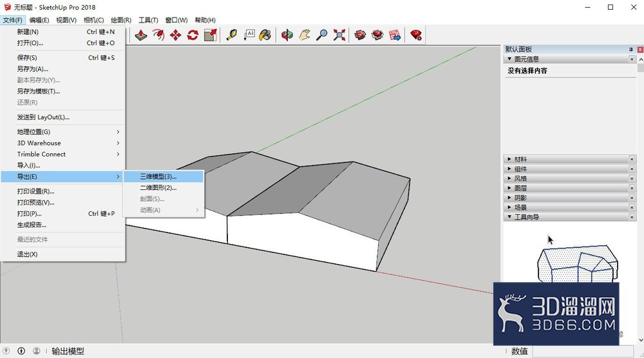Open the Extension Manager ruby icon

pos(416,35)
